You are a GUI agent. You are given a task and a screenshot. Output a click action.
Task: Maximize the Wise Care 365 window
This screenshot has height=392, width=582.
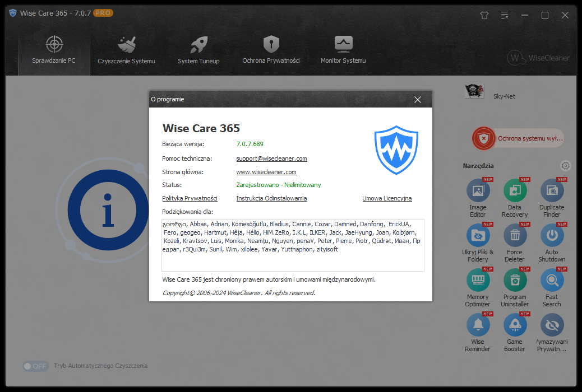point(545,15)
